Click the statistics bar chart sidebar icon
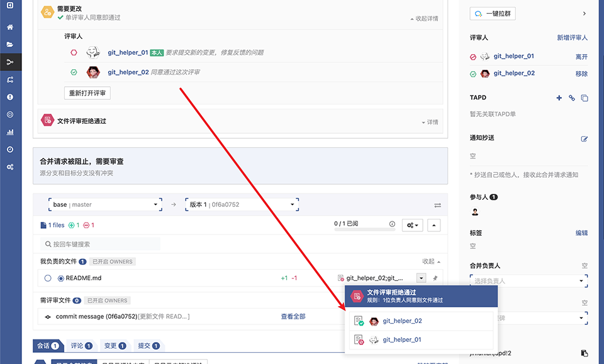The width and height of the screenshot is (604, 364). 10,132
